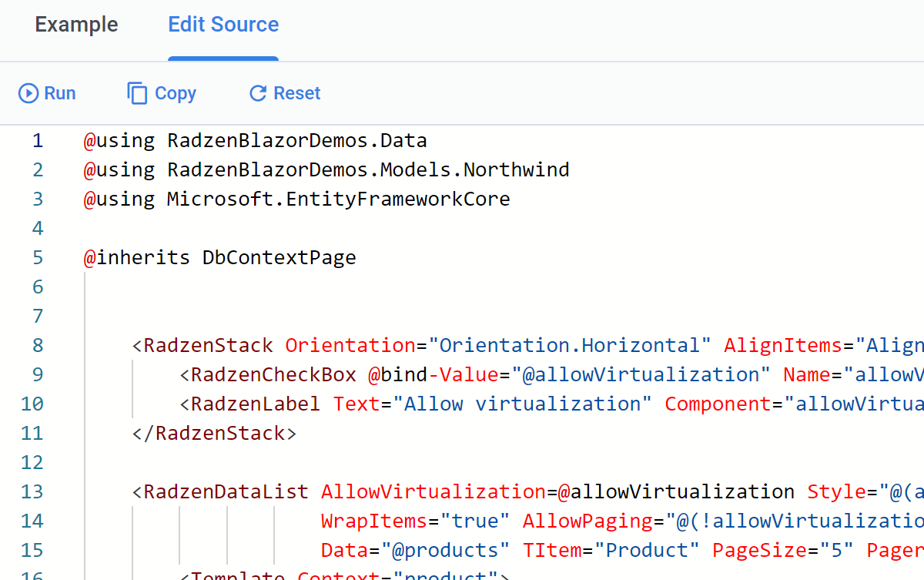Click the Run play icon
The height and width of the screenshot is (580, 924).
pyautogui.click(x=28, y=92)
